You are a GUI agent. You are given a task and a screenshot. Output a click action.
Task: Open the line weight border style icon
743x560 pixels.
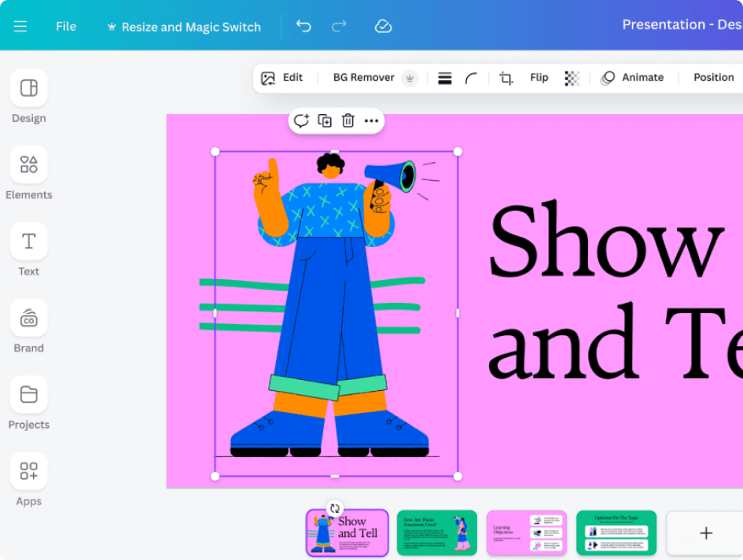pos(444,78)
